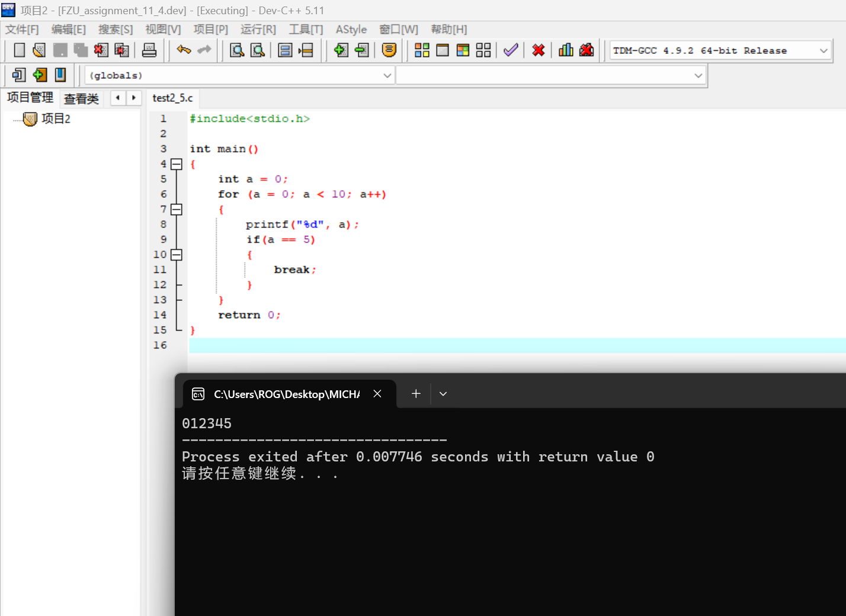Open terminal tab options chevron dropdown
846x616 pixels.
point(443,394)
